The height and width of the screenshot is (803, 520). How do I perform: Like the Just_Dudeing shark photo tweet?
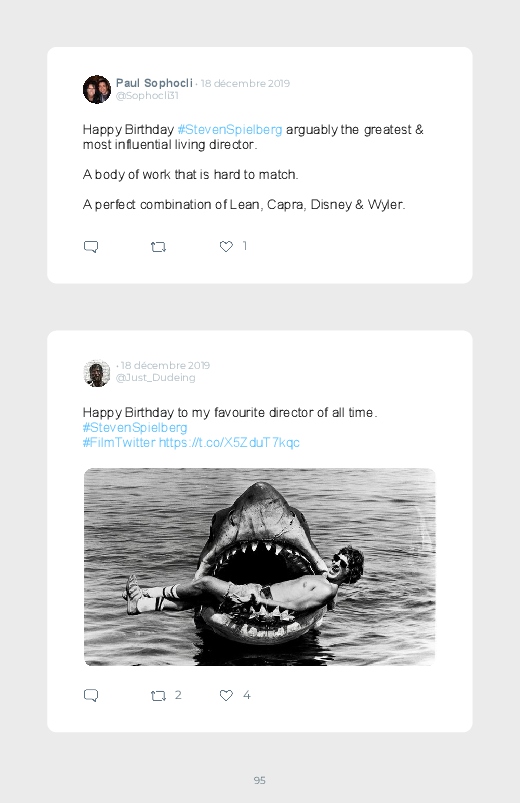(x=226, y=695)
